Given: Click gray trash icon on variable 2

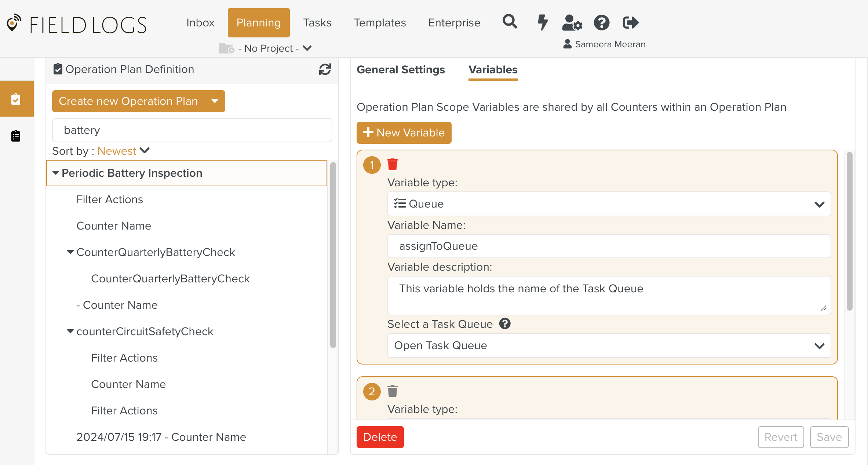Looking at the screenshot, I should point(392,391).
